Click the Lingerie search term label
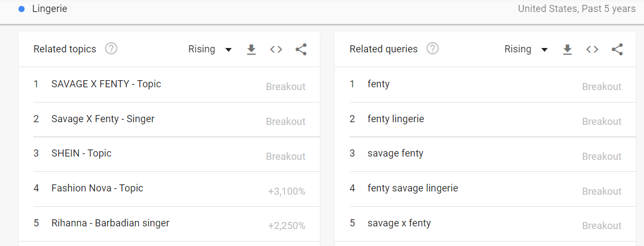 click(50, 9)
